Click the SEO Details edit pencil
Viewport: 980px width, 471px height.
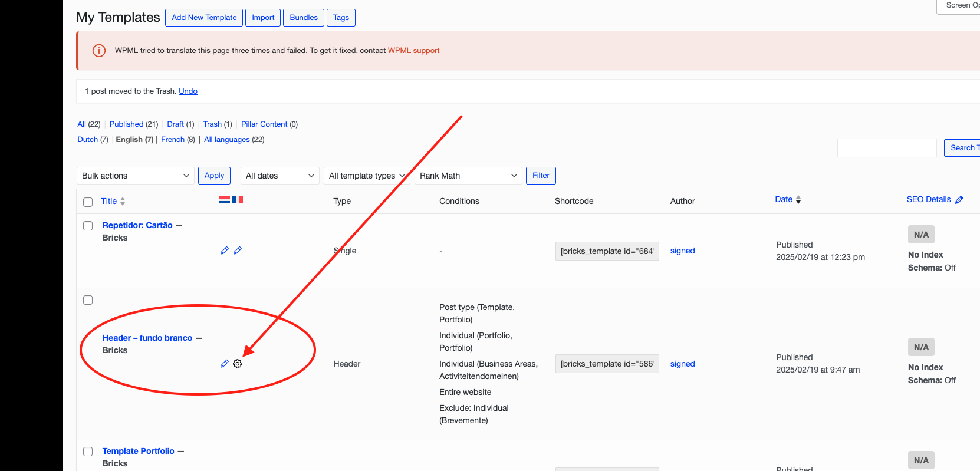(959, 200)
